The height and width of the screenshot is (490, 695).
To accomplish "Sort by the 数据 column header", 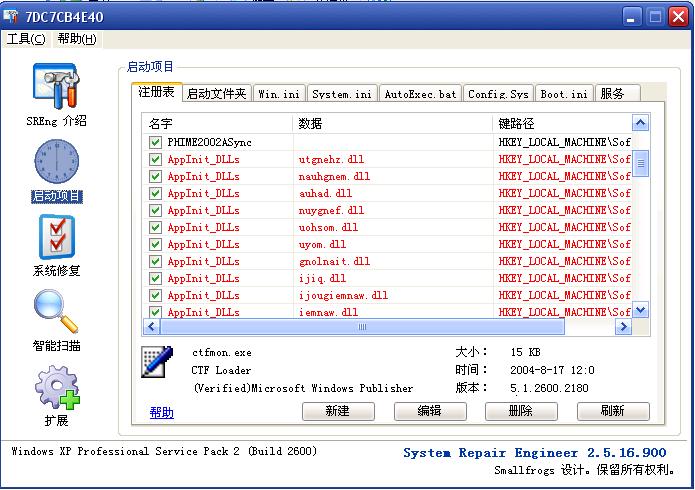I will pos(393,123).
